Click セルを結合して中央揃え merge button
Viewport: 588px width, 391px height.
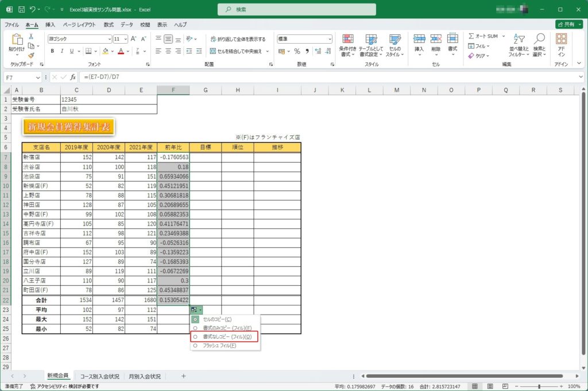[239, 51]
